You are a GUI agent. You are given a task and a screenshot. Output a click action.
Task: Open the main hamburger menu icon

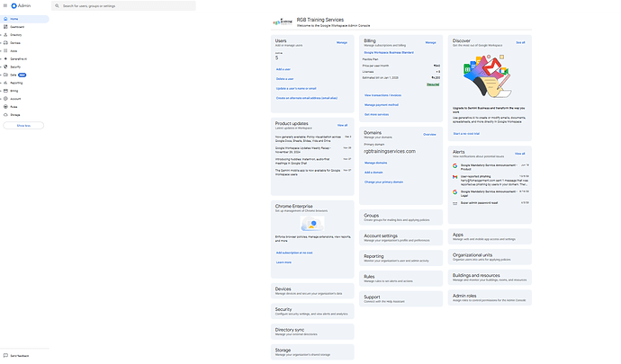pos(5,5)
